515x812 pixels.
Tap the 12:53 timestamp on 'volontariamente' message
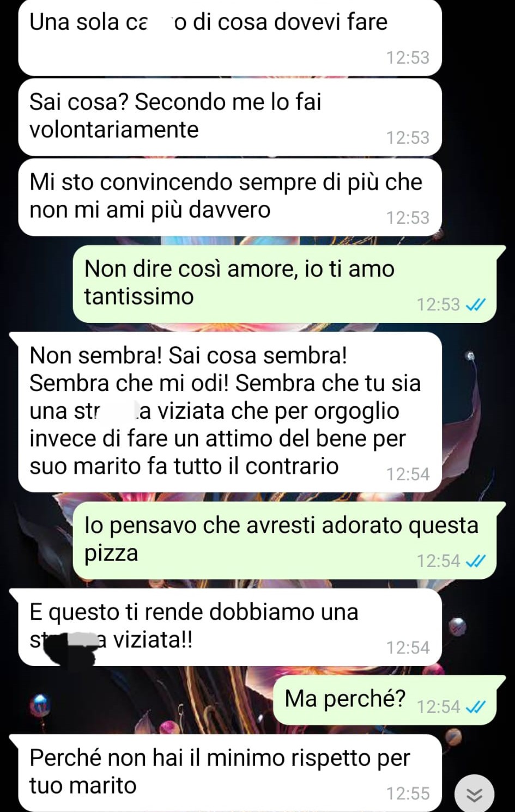click(x=408, y=138)
